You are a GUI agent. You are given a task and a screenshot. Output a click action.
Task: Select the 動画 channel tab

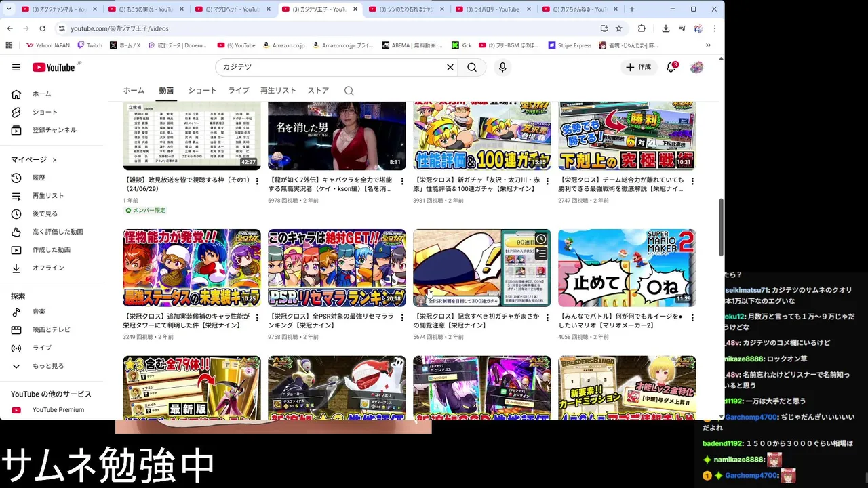coord(166,91)
